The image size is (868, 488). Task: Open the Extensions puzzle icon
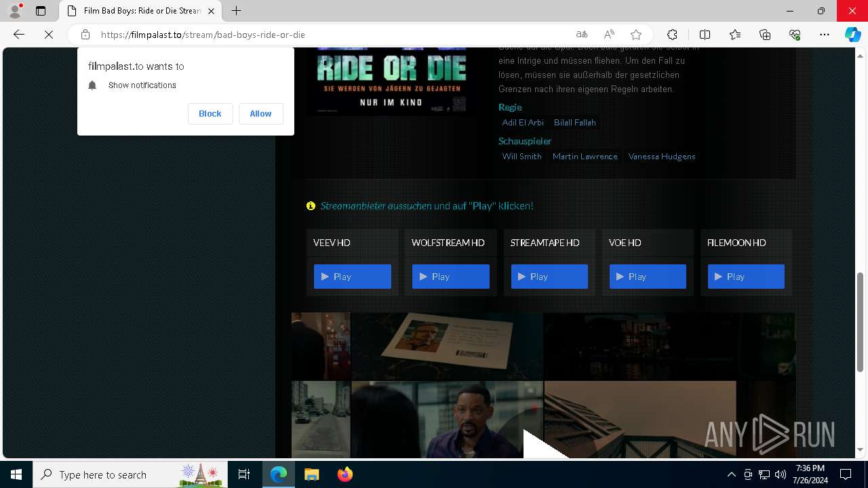672,35
